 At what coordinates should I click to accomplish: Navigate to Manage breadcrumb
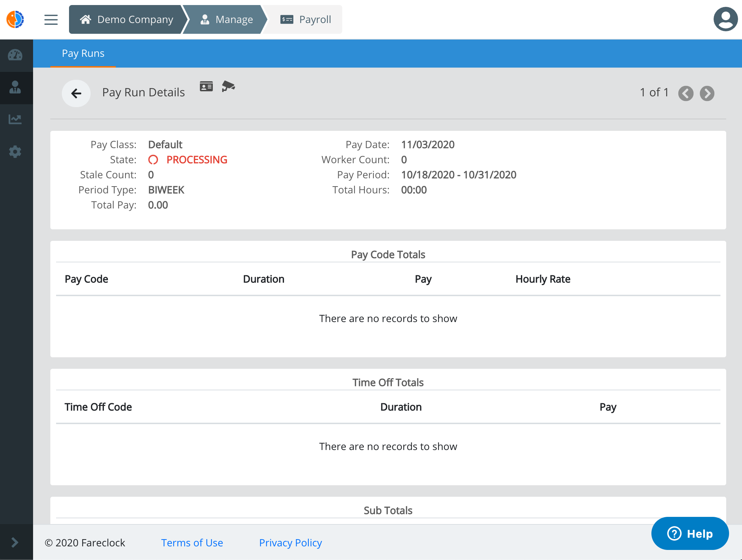[226, 19]
